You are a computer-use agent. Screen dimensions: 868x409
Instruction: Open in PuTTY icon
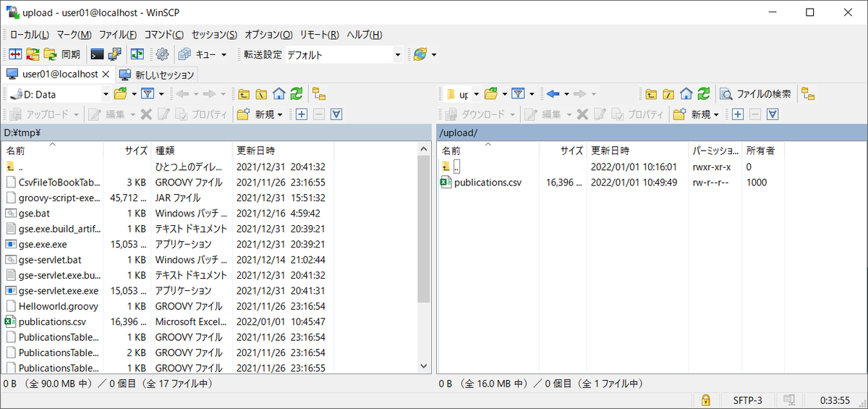(x=115, y=54)
